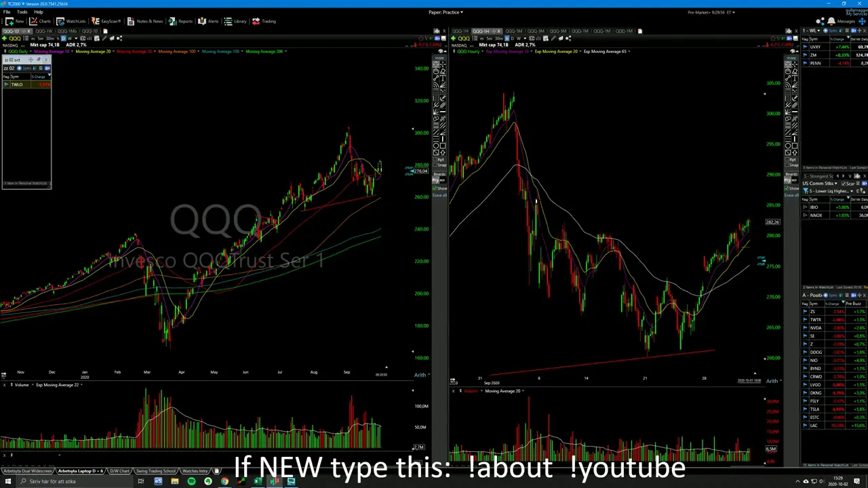Click the blue move-arrows icon near Messages
Screen dimensions: 868x488
(x=861, y=21)
